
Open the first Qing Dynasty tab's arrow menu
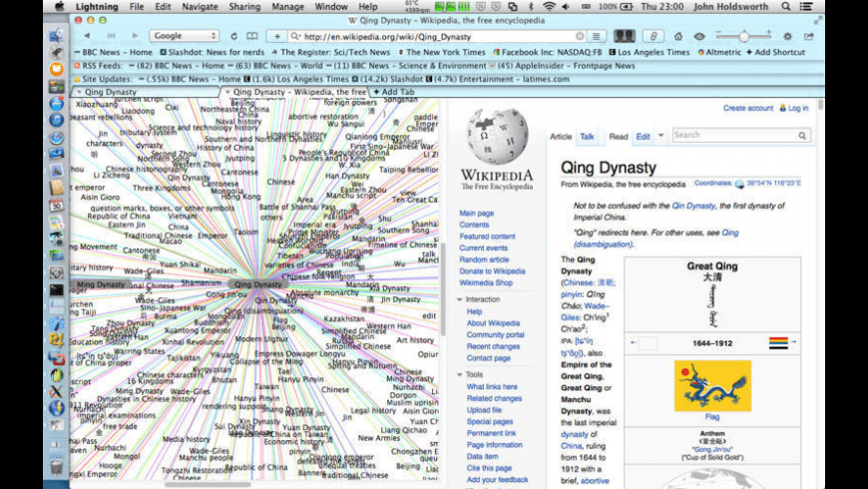tap(79, 92)
